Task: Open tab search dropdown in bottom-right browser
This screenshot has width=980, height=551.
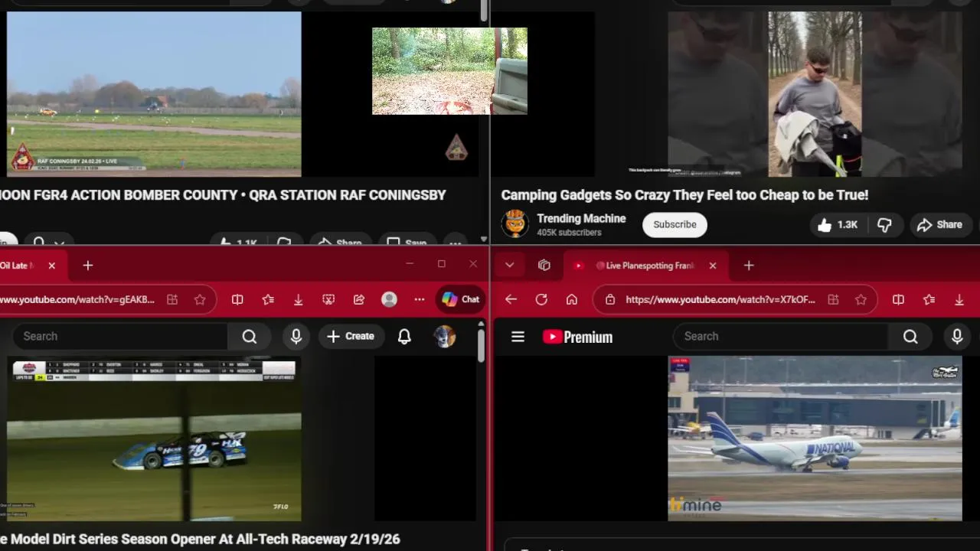Action: pyautogui.click(x=509, y=266)
